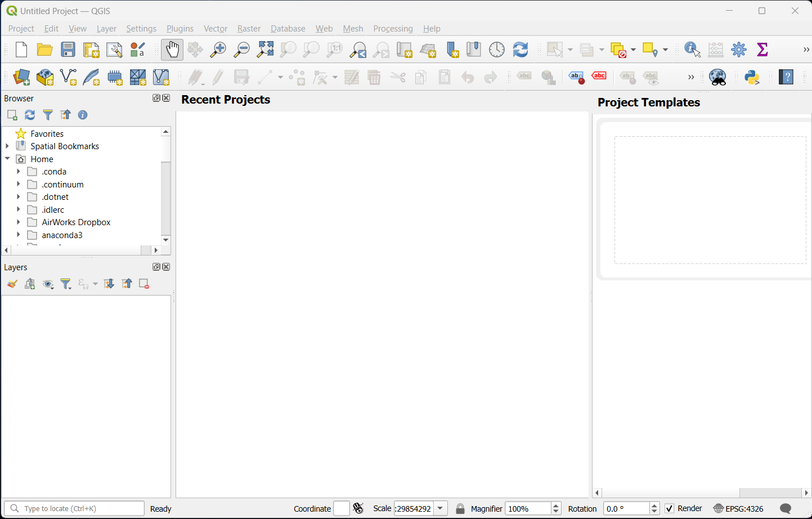The height and width of the screenshot is (519, 812).
Task: Open the Project menu
Action: (21, 29)
